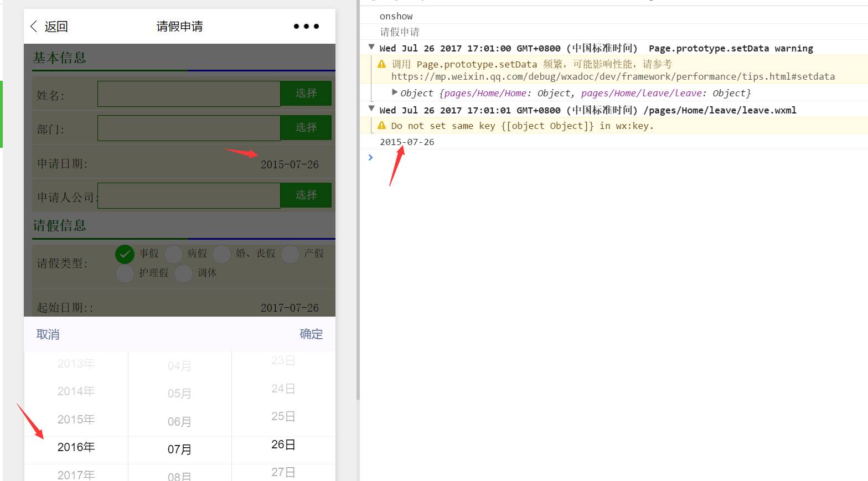Pick 05月 in the month column
The width and height of the screenshot is (868, 481).
(x=179, y=394)
